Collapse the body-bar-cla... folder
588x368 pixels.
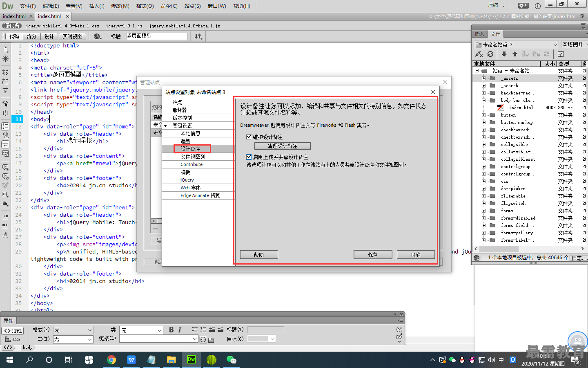point(483,100)
